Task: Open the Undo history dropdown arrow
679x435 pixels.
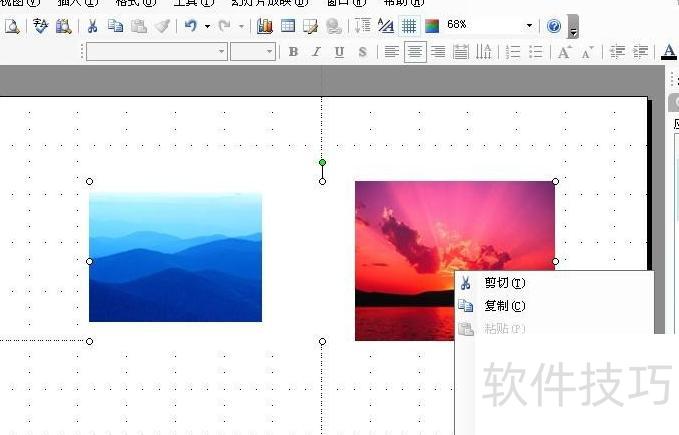Action: [x=207, y=27]
